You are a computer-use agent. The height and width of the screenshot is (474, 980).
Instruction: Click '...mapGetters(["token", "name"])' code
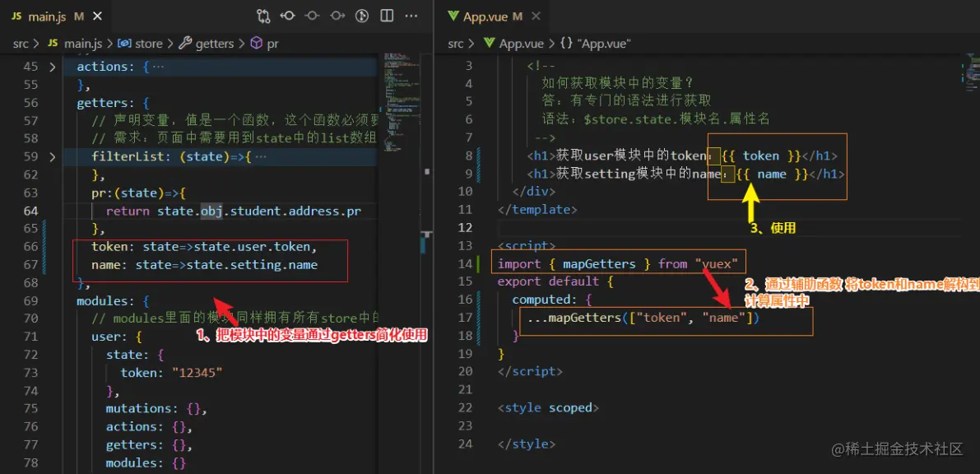pyautogui.click(x=643, y=319)
